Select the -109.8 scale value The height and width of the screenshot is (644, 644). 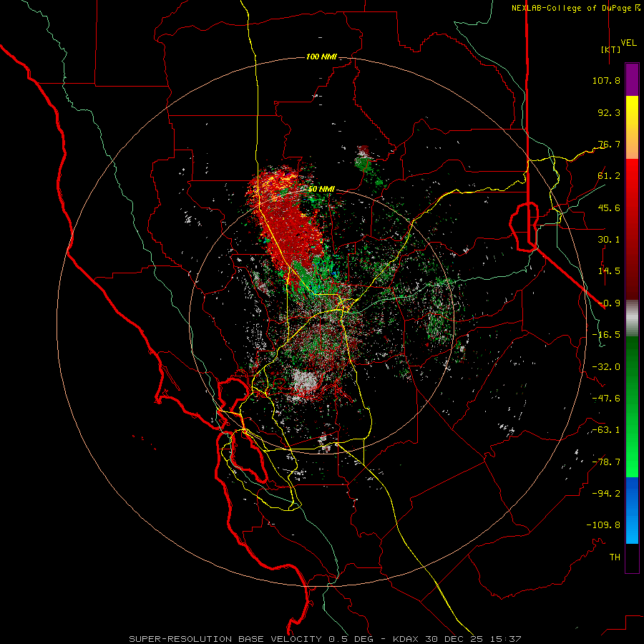(603, 525)
